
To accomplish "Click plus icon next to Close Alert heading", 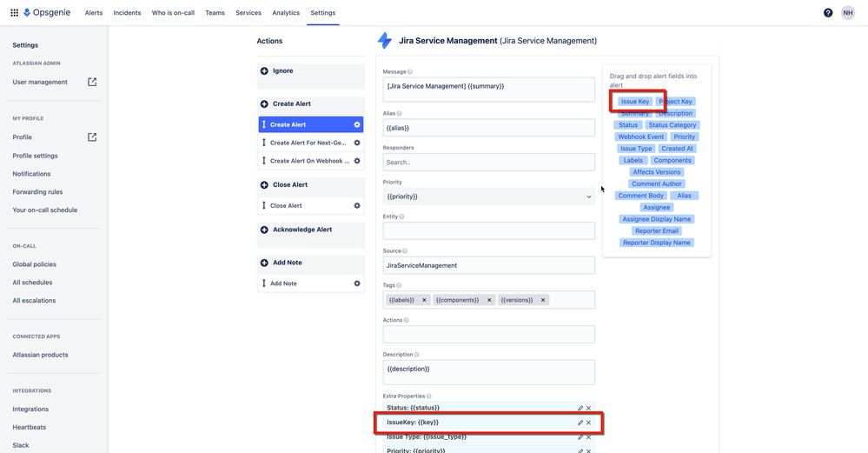I will pos(264,185).
